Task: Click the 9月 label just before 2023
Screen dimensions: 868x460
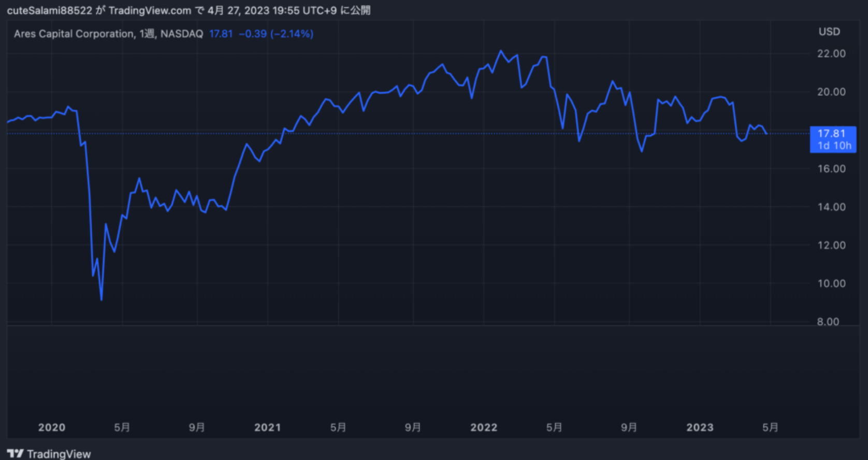Action: pyautogui.click(x=629, y=427)
